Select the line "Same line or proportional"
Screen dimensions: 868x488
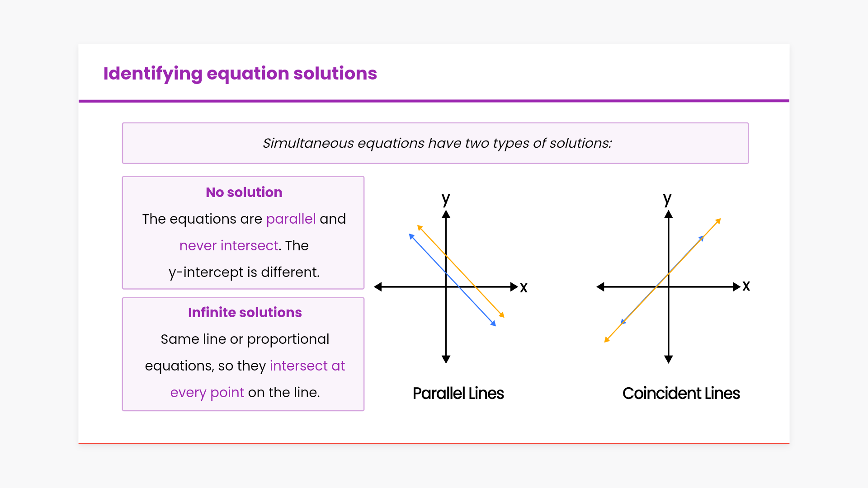pos(245,339)
